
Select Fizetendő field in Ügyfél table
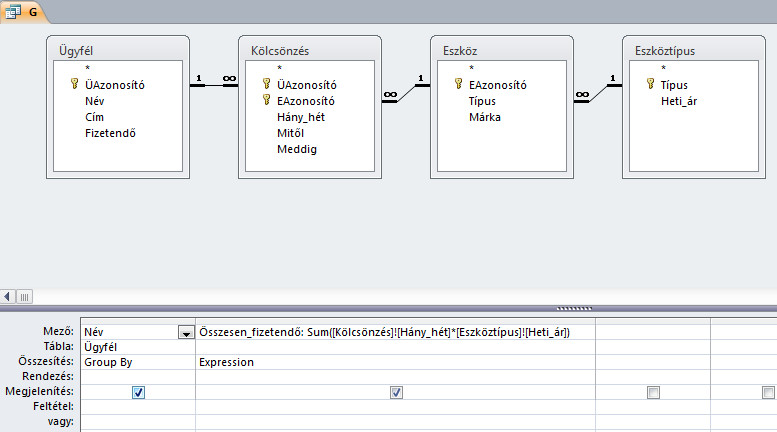[x=110, y=132]
